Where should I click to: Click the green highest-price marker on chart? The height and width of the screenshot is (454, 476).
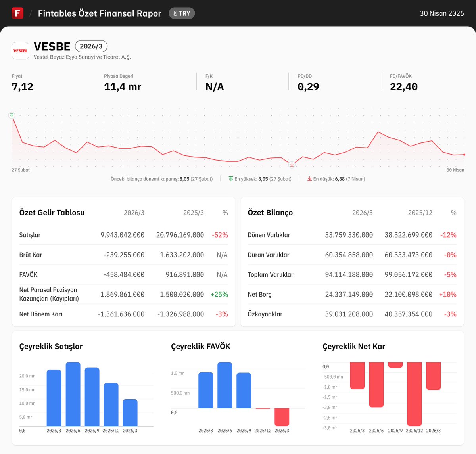(12, 115)
